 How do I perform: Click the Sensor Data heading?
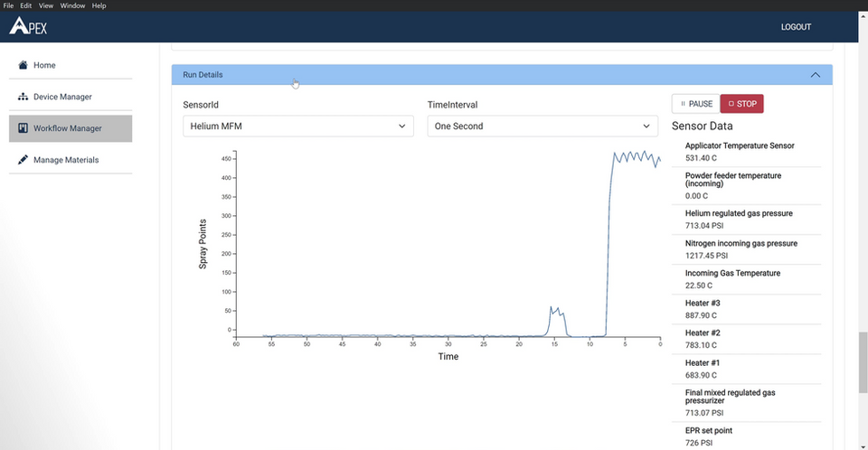click(x=702, y=126)
